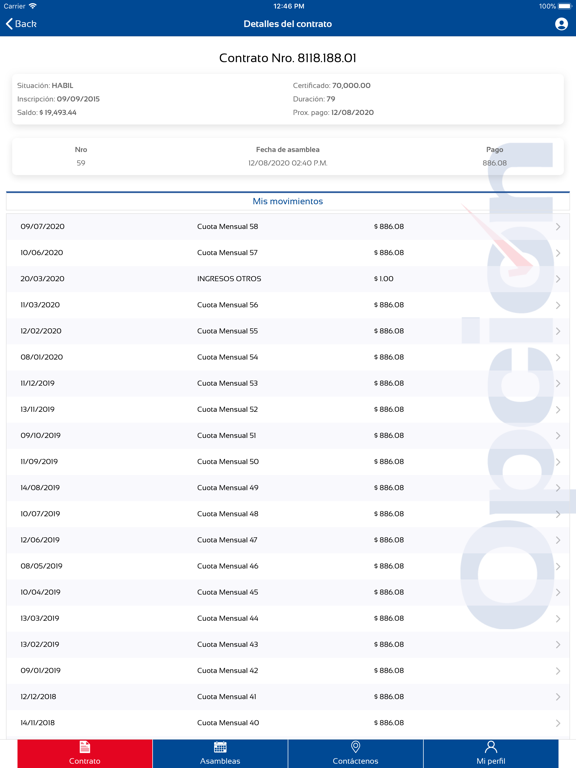Click the Pago 886.08 assembly value
This screenshot has height=768, width=576.
click(x=495, y=163)
